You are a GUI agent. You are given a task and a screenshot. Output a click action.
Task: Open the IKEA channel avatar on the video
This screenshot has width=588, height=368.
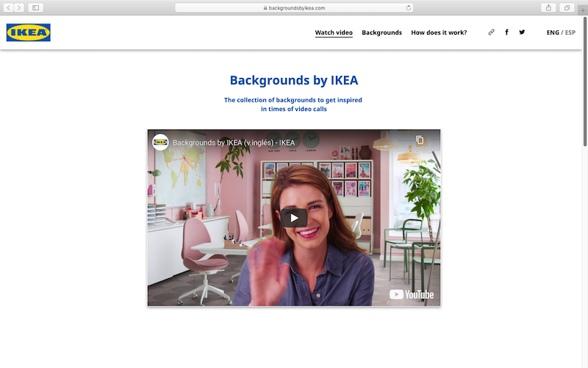point(160,142)
